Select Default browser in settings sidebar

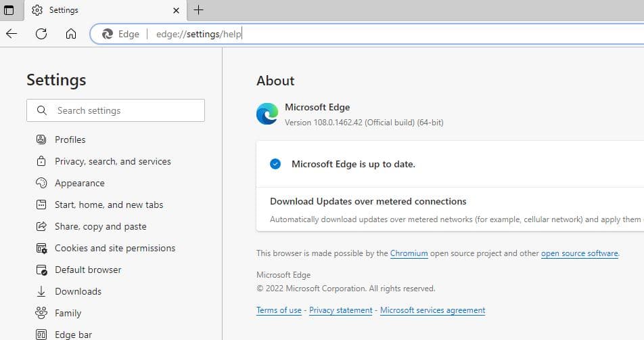88,270
